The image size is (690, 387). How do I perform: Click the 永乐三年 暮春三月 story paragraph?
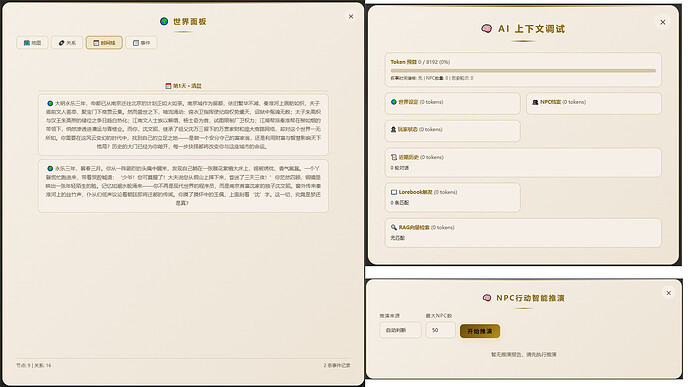point(183,186)
